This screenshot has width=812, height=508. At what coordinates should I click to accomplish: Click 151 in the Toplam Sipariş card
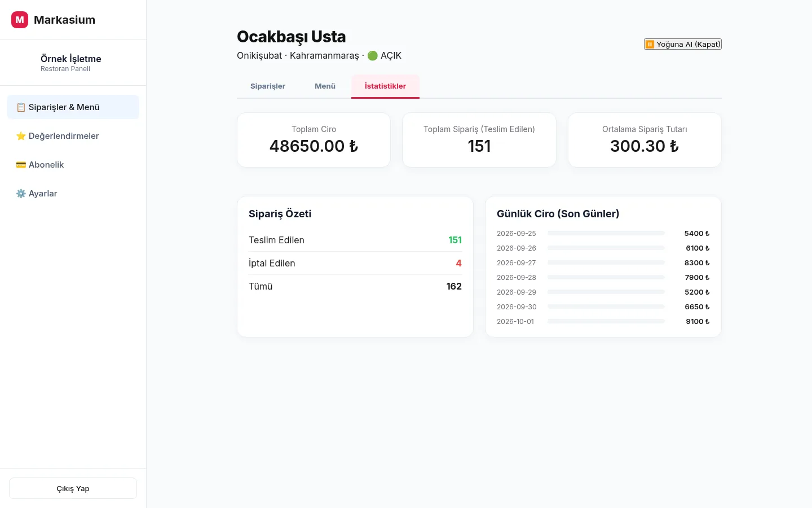[479, 146]
